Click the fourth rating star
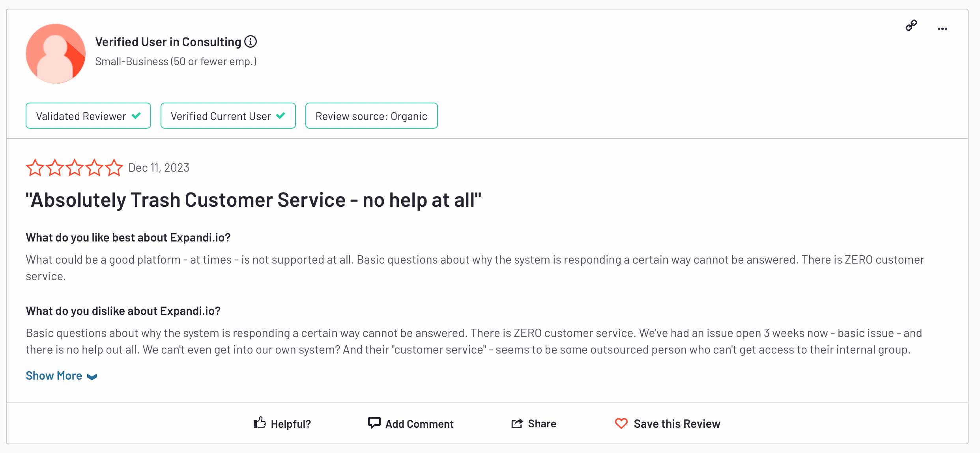This screenshot has width=980, height=453. click(94, 168)
